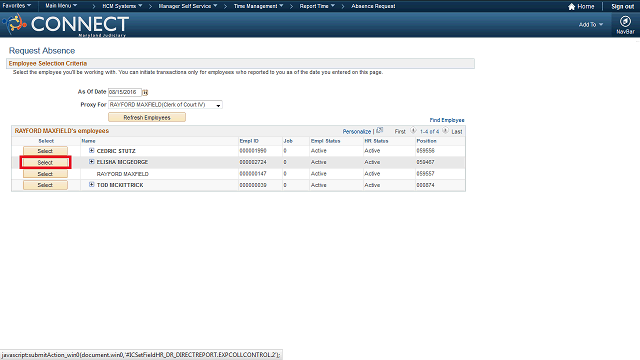Image resolution: width=640 pixels, height=360 pixels.
Task: Open Time Management breadcrumb menu
Action: click(258, 6)
